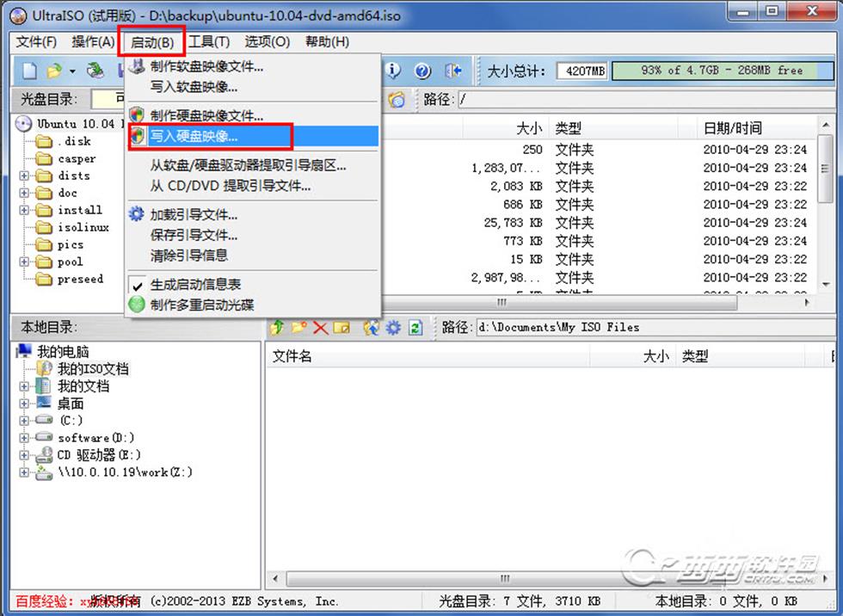The image size is (843, 616).
Task: Click the New file toolbar icon
Action: (30, 71)
